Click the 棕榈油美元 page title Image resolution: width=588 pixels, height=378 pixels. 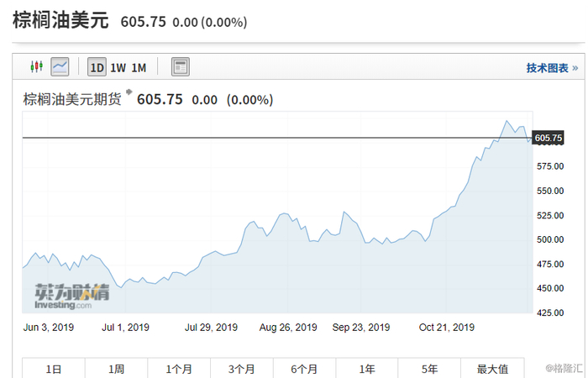click(60, 21)
